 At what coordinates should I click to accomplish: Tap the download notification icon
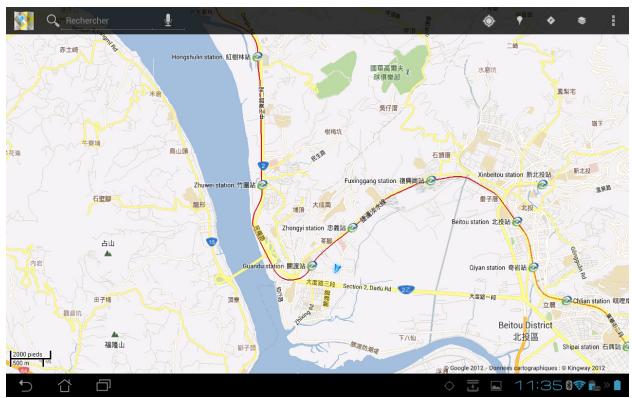[x=472, y=385]
